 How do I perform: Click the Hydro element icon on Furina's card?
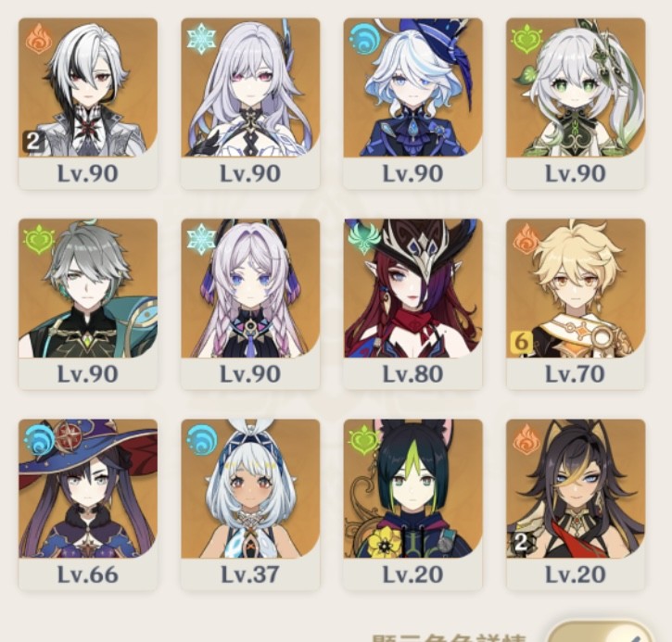(x=363, y=38)
